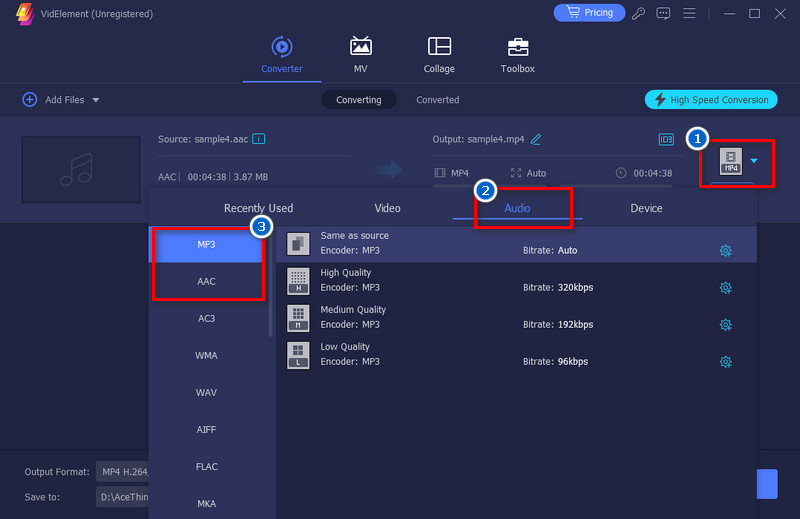Click the blue convert button at bottom right
The width and height of the screenshot is (800, 519).
click(x=767, y=484)
